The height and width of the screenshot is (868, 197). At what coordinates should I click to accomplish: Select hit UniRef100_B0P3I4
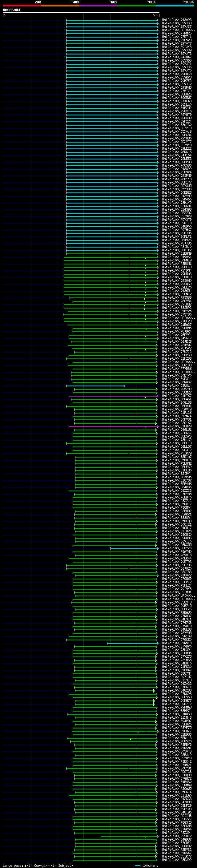(177, 379)
